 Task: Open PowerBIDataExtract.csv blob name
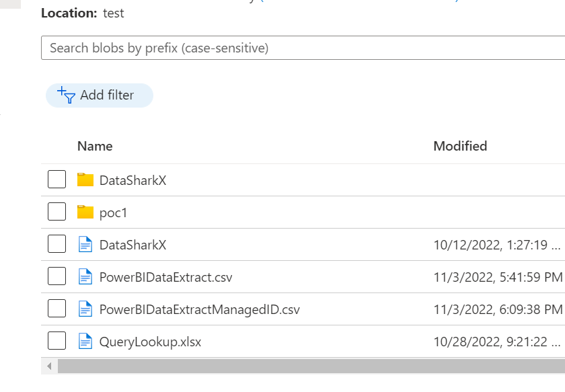[165, 278]
